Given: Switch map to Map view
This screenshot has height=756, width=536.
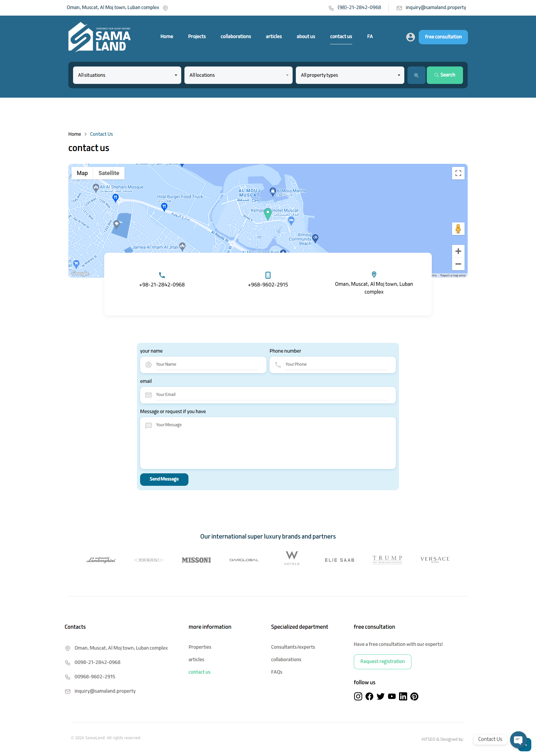Looking at the screenshot, I should 82,173.
